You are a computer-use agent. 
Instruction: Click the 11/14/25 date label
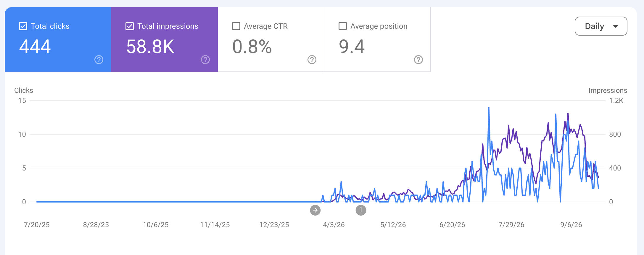(x=215, y=225)
